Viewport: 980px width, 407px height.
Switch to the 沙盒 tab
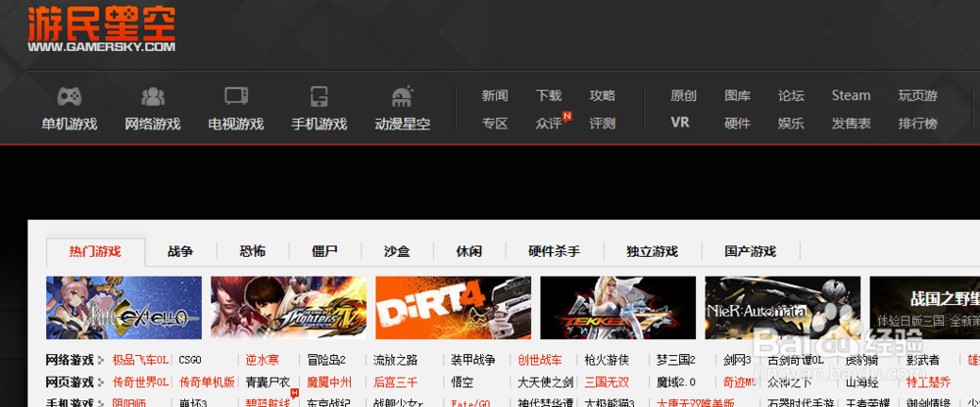397,252
